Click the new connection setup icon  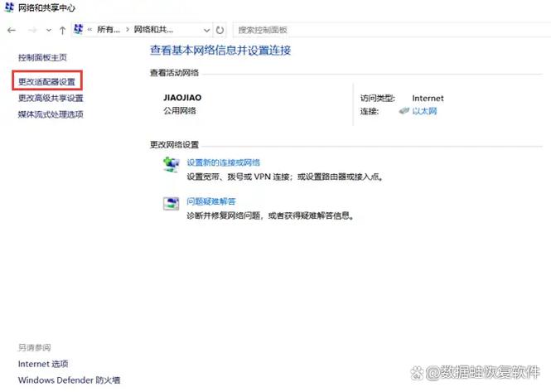[x=172, y=165]
